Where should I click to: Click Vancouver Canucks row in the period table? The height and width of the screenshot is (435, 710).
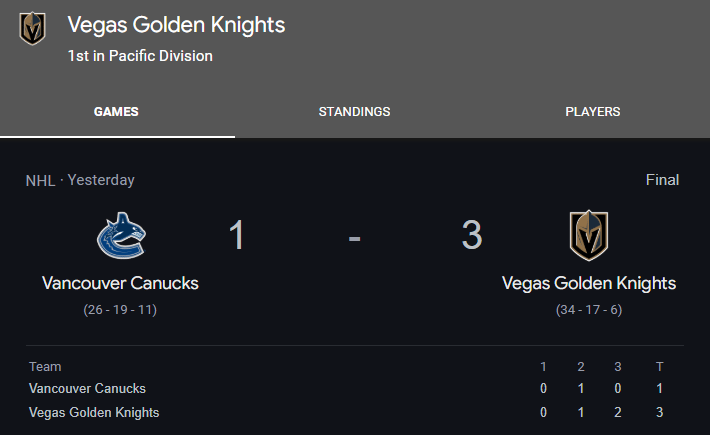[355, 388]
